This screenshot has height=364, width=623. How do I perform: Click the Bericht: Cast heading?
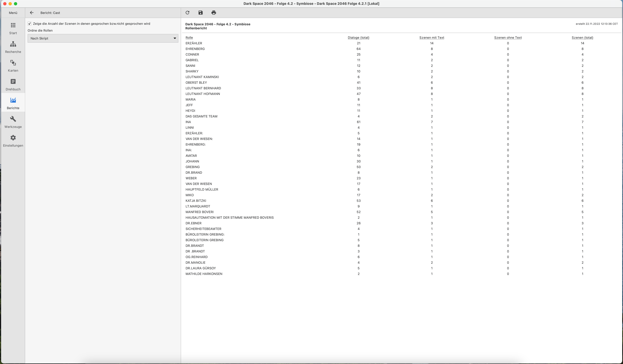point(50,13)
